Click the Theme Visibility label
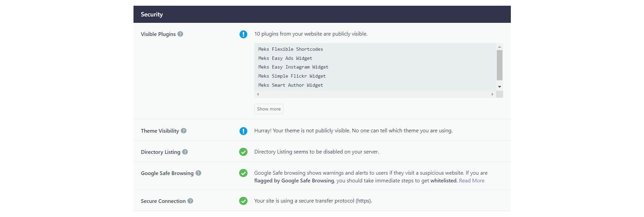 click(x=160, y=131)
